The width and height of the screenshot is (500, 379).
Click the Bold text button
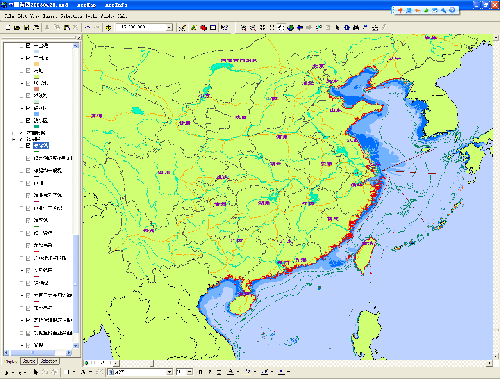[x=200, y=372]
